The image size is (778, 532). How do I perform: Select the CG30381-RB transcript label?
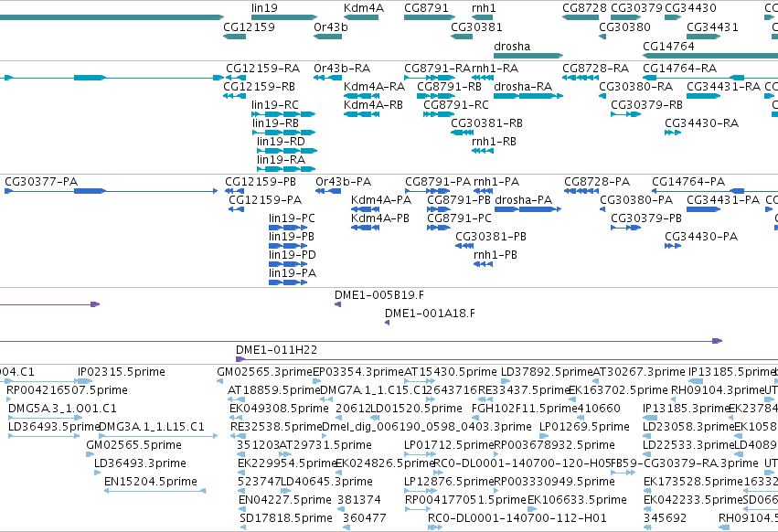(x=486, y=123)
